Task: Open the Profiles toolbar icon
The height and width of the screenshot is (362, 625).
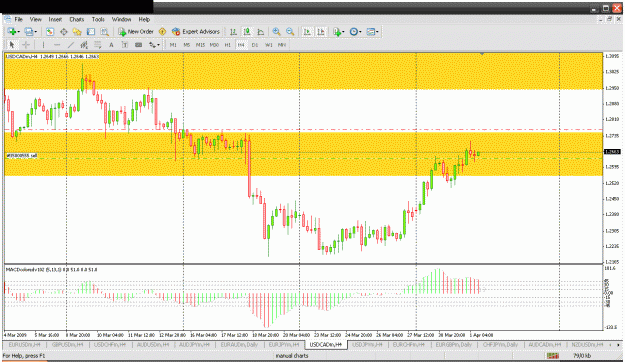Action: (28, 31)
